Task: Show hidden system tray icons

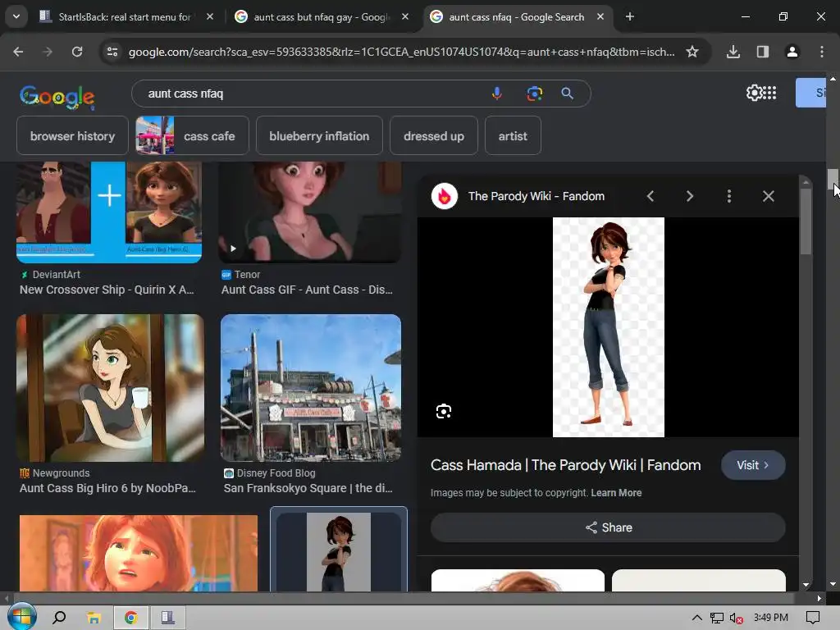Action: coord(696,618)
